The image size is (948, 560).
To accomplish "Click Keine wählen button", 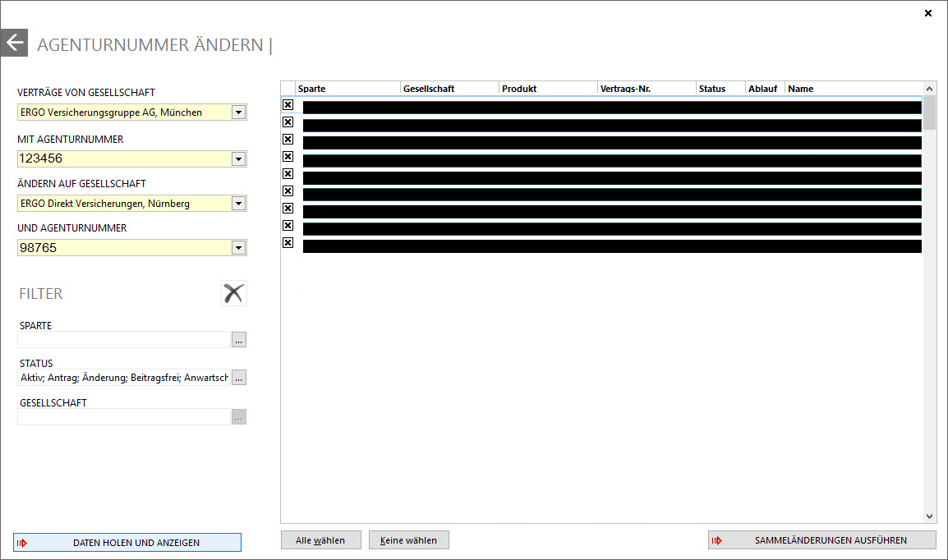I will tap(409, 540).
